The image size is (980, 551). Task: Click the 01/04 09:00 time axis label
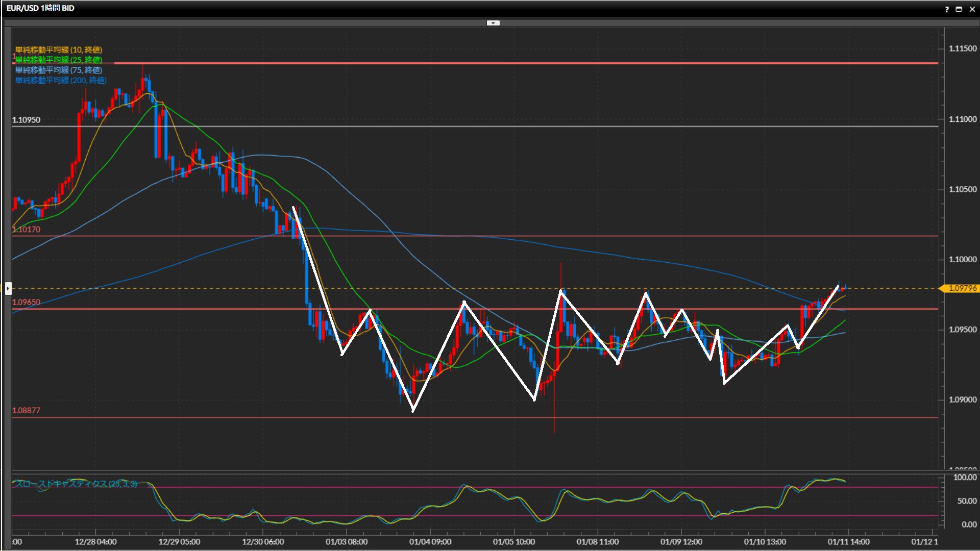coord(430,542)
